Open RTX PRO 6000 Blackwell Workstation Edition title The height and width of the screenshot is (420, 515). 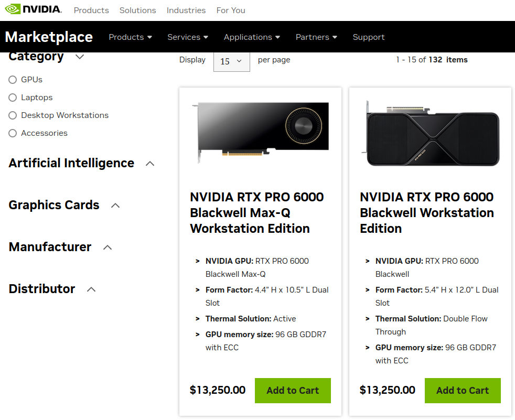pos(427,213)
